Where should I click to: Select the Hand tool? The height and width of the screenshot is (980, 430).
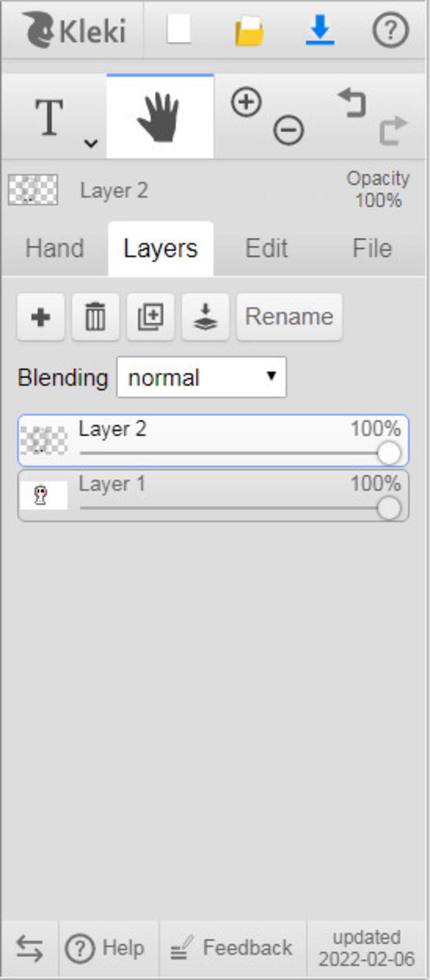click(x=160, y=117)
